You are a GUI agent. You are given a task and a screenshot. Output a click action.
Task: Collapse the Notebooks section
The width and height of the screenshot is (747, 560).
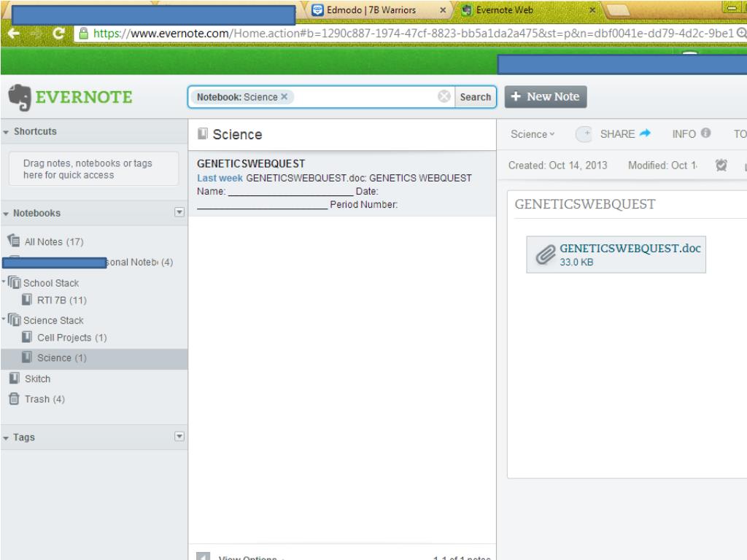click(x=6, y=214)
